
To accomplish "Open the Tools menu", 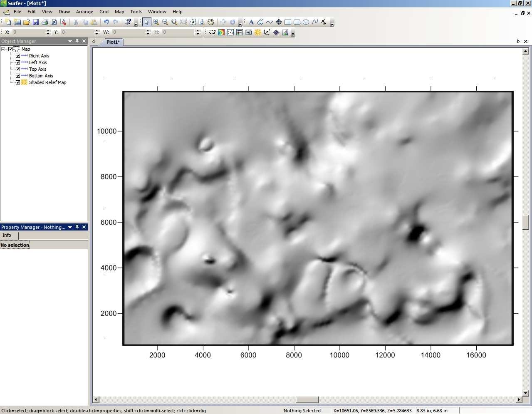I will click(x=136, y=12).
